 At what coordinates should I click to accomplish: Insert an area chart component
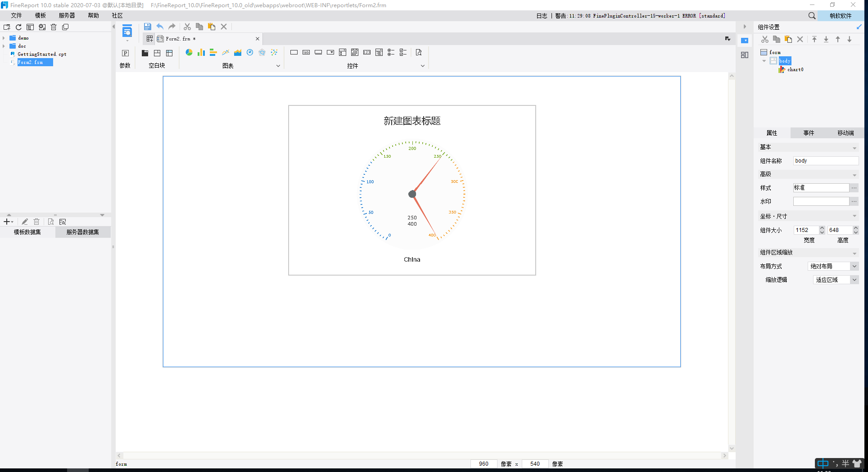238,53
